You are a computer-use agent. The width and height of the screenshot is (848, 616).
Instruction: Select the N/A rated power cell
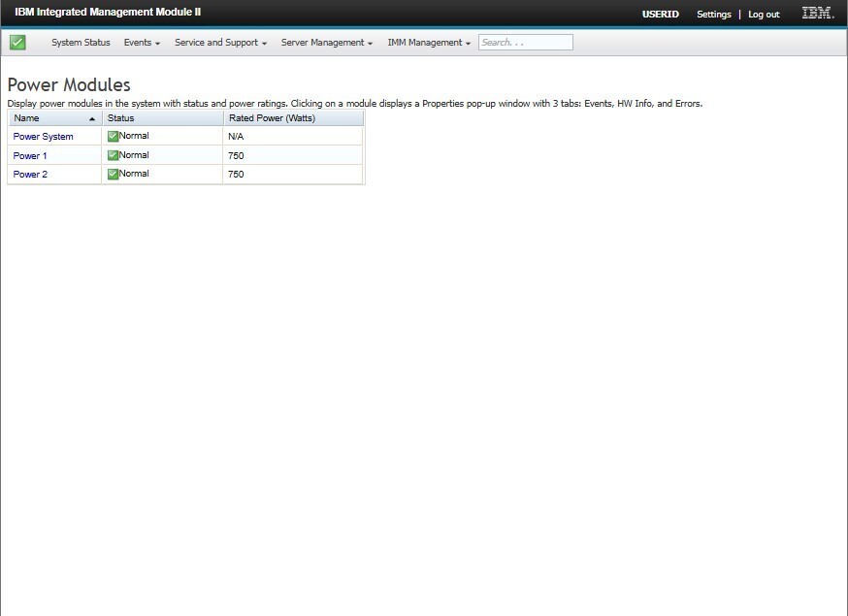[x=293, y=136]
